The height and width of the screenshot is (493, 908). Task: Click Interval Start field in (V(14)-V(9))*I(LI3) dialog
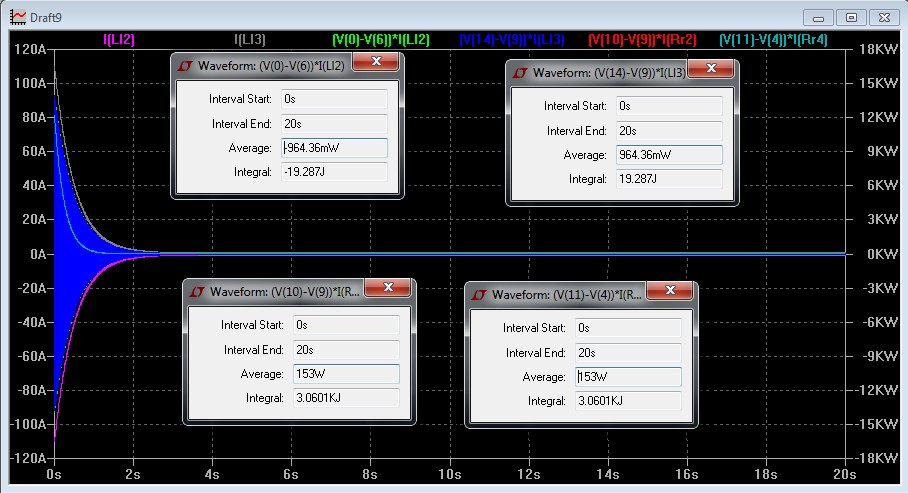[x=668, y=105]
